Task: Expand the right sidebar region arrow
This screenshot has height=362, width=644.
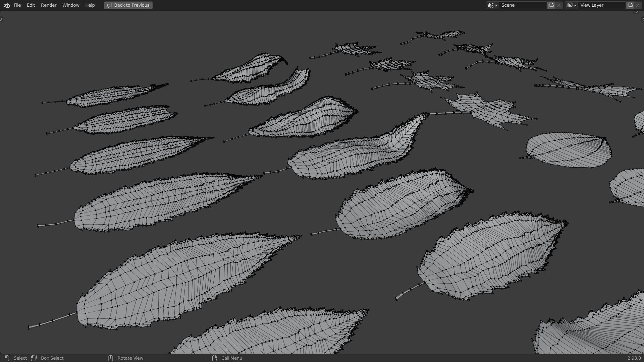Action: pyautogui.click(x=642, y=19)
